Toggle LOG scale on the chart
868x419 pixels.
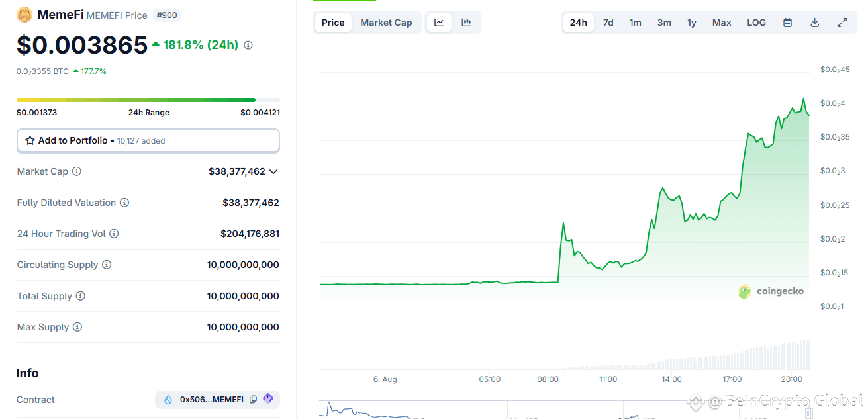(756, 23)
